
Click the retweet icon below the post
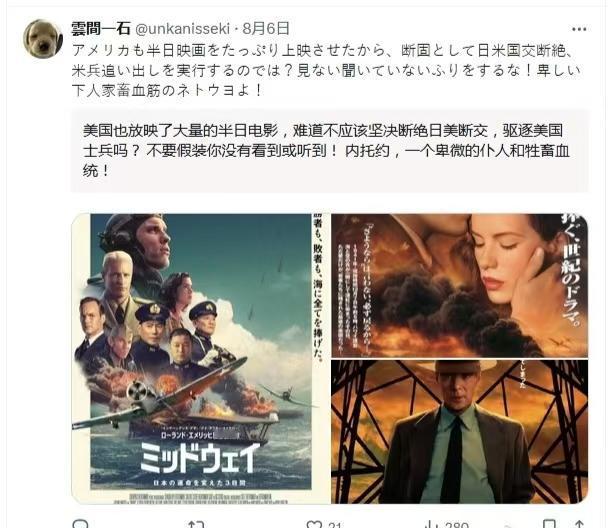click(196, 524)
